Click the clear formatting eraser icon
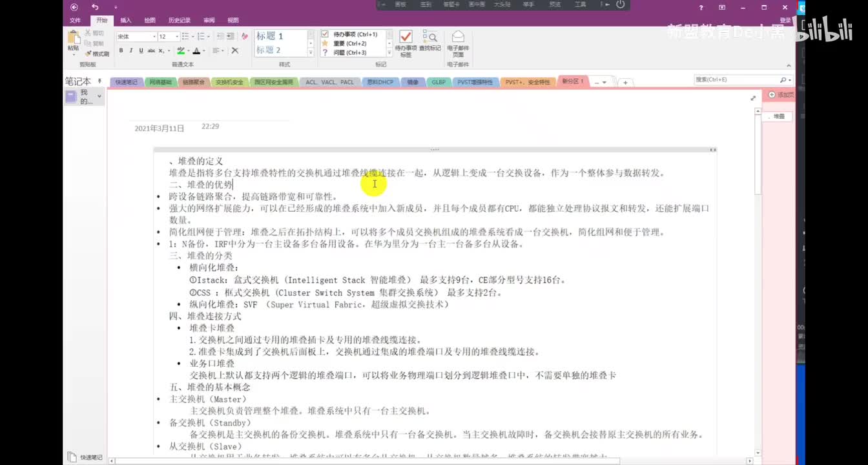 click(244, 36)
